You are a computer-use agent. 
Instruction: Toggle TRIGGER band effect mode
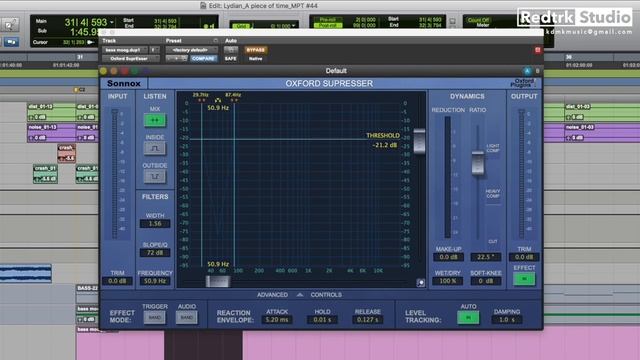pyautogui.click(x=155, y=317)
